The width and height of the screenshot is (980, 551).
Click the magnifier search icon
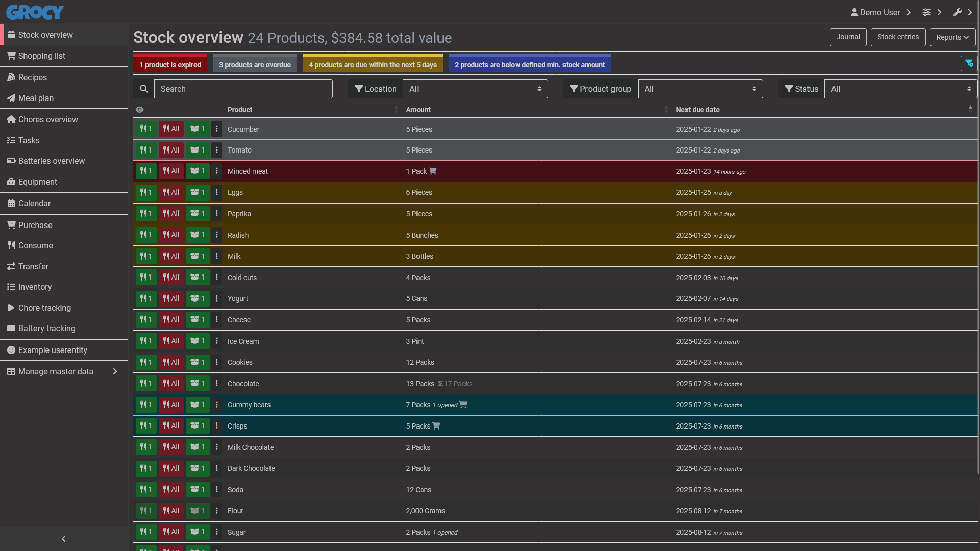pos(144,89)
